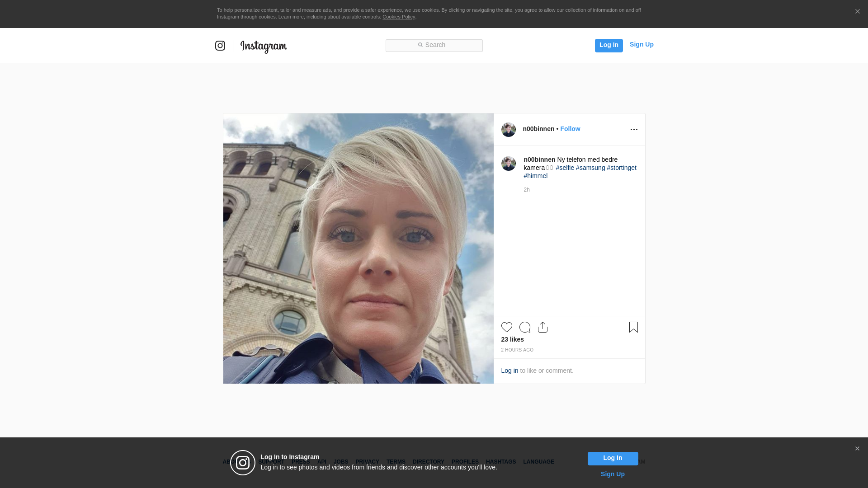Open the PRIVACY footer link
The image size is (868, 488).
[x=367, y=462]
